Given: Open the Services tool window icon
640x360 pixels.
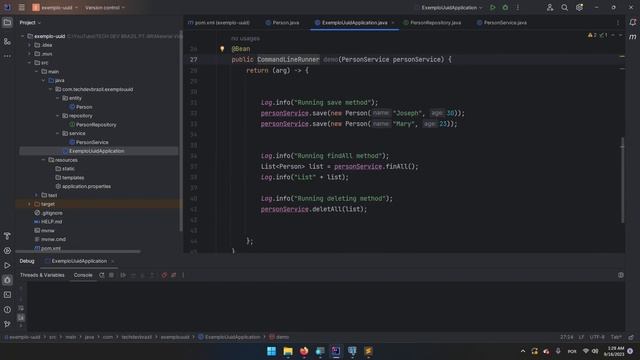Looking at the screenshot, I should click(7, 251).
